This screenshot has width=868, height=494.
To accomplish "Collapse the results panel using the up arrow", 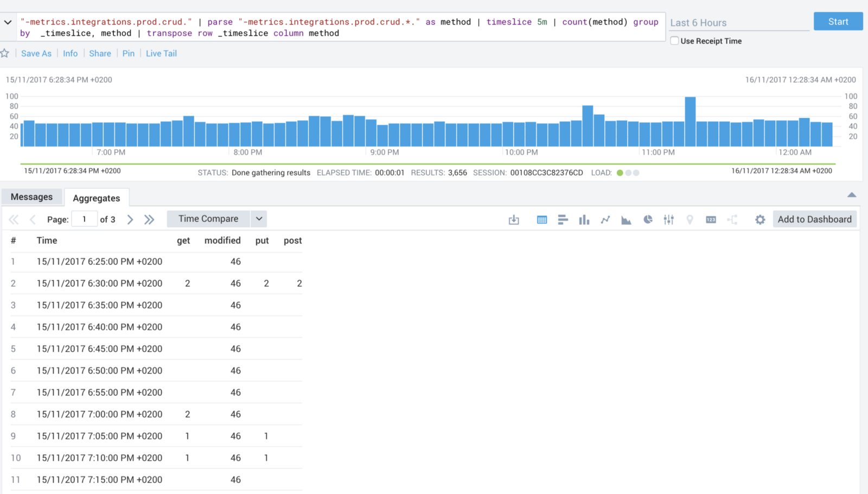I will 852,195.
